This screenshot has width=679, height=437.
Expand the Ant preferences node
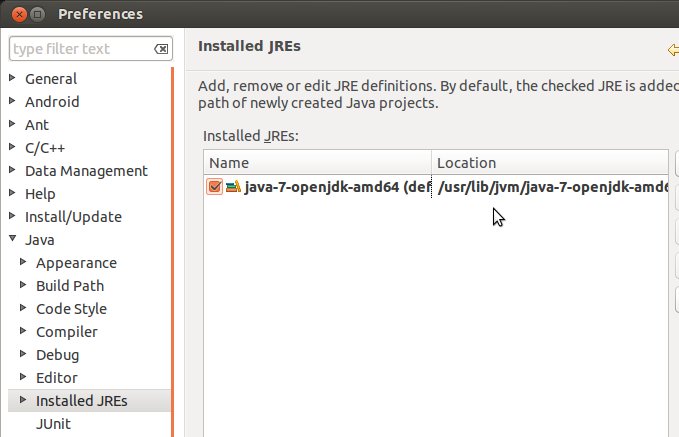click(x=13, y=124)
